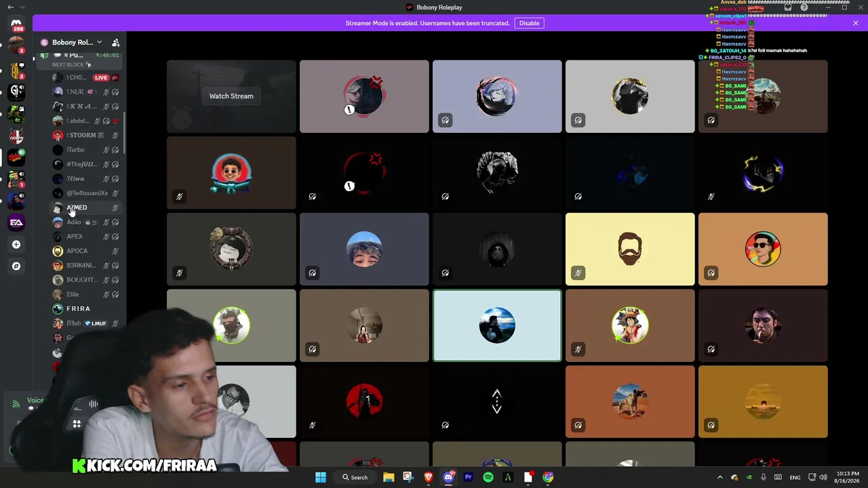This screenshot has width=868, height=488.
Task: Open the Activities grid button in voice panel
Action: click(77, 424)
